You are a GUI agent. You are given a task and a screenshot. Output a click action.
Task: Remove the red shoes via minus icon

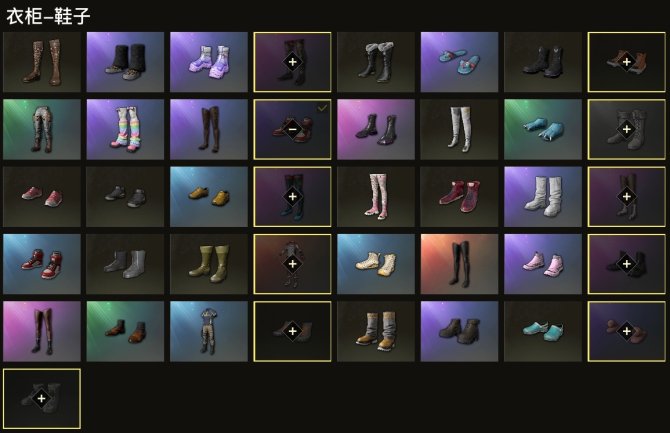click(x=293, y=129)
